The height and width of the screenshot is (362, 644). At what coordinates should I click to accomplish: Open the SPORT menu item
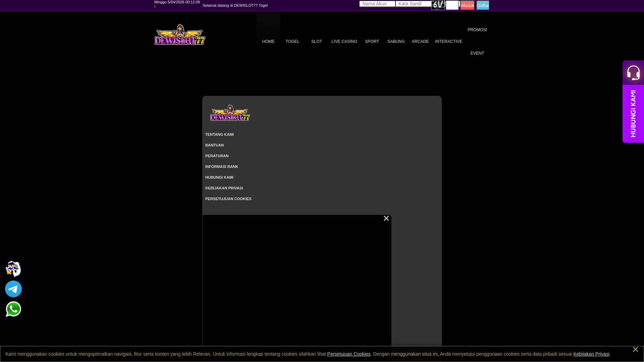372,42
